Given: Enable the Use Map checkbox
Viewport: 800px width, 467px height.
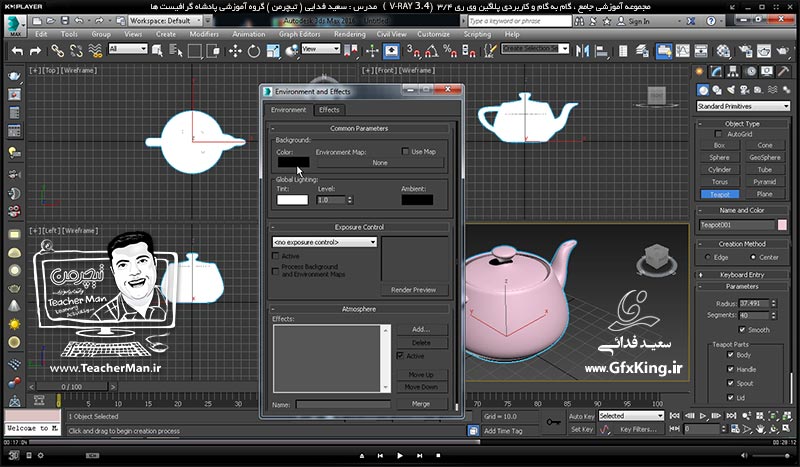Looking at the screenshot, I should coord(405,151).
